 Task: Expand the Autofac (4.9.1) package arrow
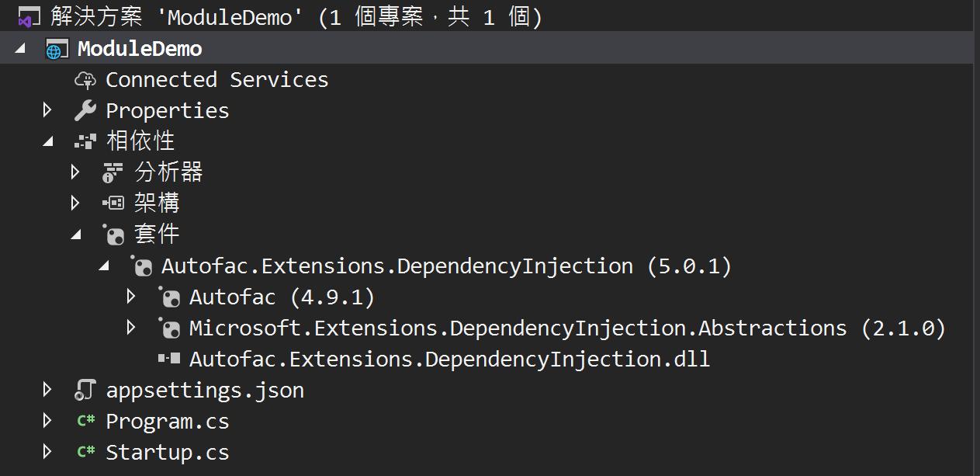(131, 297)
